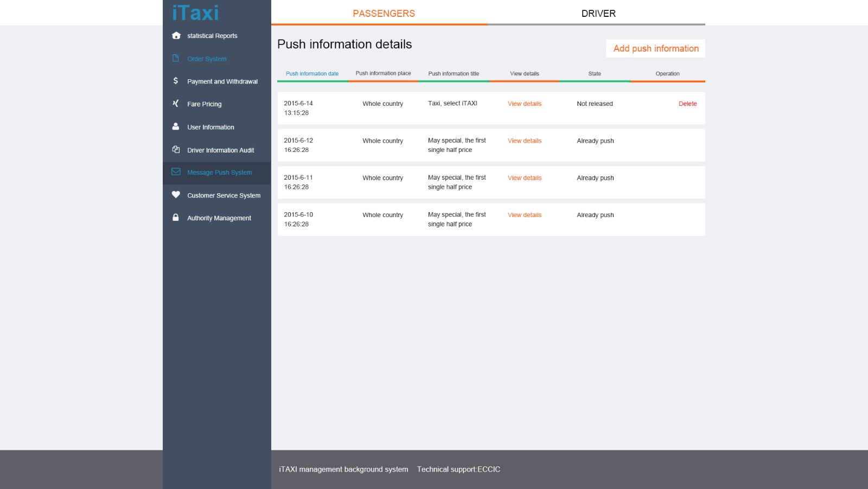Viewport: 868px width, 489px height.
Task: Click the dollar icon for Payment and Withdrawal
Action: [x=176, y=81]
